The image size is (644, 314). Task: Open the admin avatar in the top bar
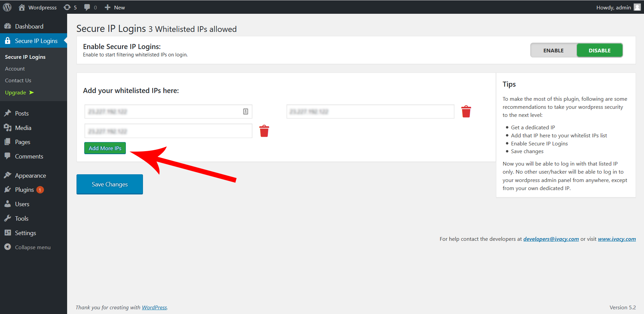coord(637,7)
